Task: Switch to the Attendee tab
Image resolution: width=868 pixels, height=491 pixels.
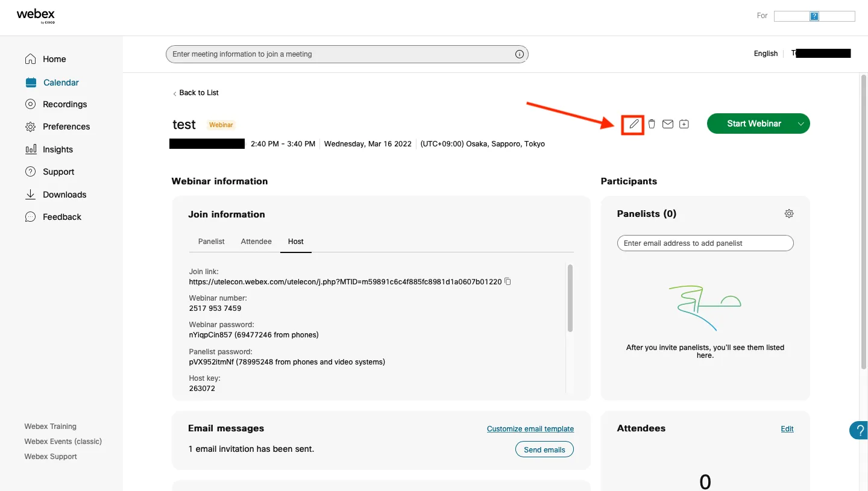Action: point(256,242)
